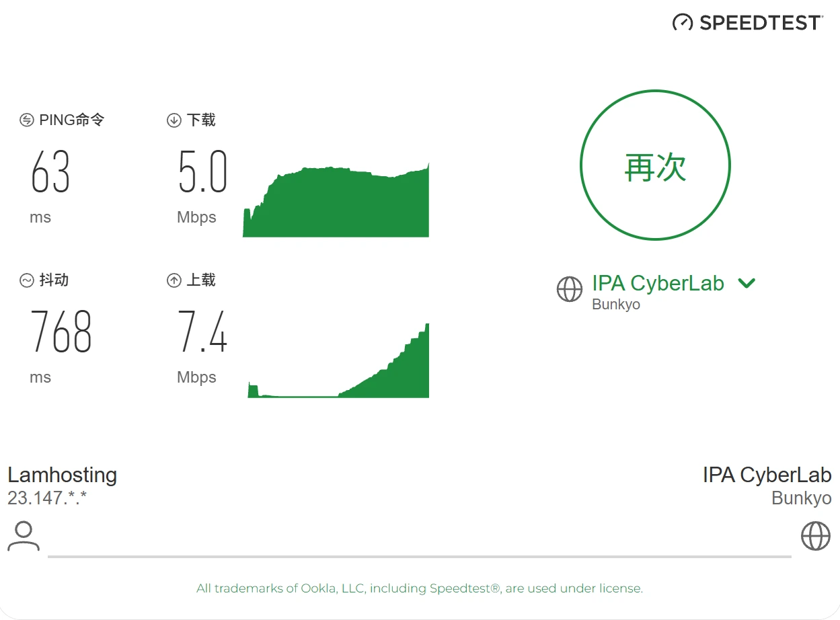Click the SPEEDTEST wordmark text
The width and height of the screenshot is (840, 620).
coord(761,23)
